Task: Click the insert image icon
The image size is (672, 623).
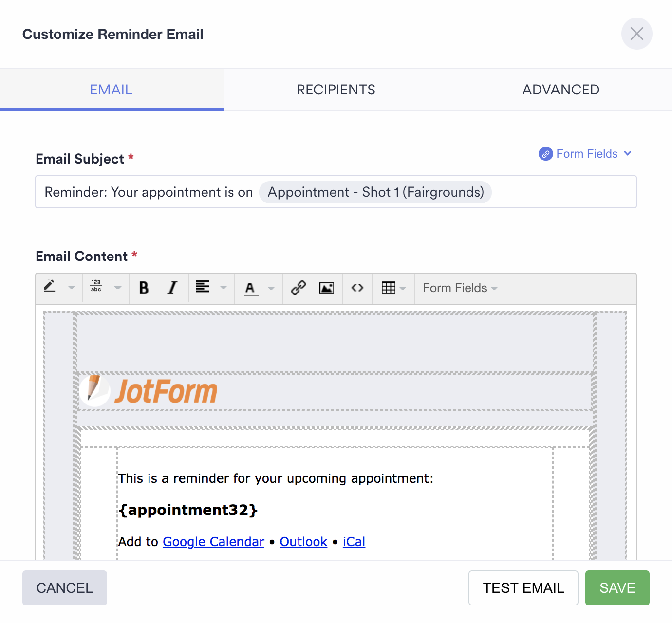Action: click(327, 288)
